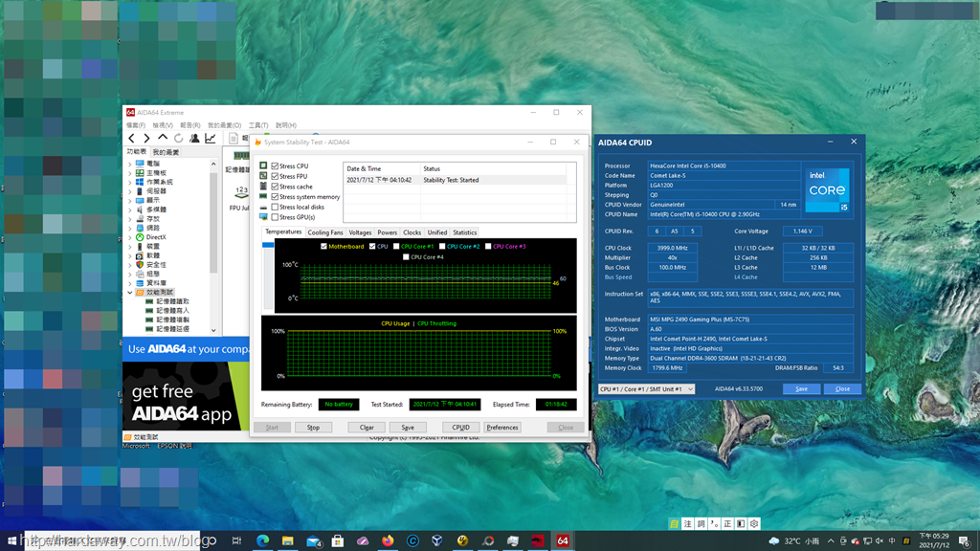Click the report document toolbar icon
This screenshot has height=551, width=980.
[234, 138]
